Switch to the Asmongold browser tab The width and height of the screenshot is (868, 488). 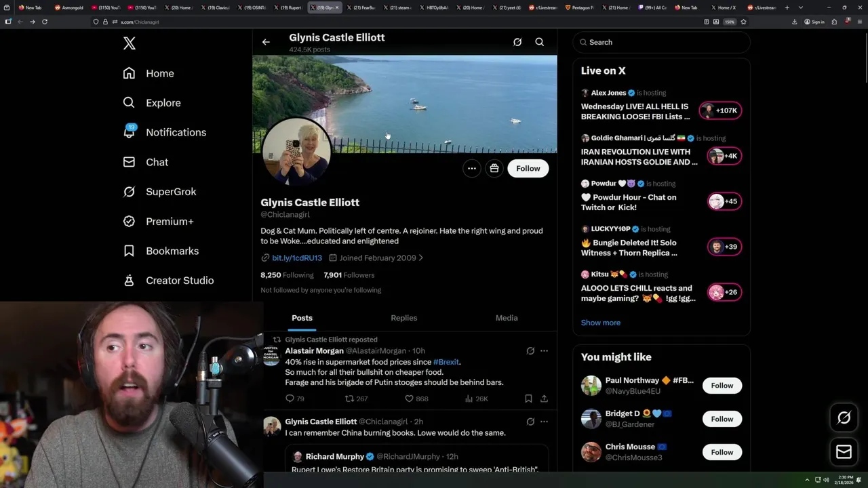[71, 7]
